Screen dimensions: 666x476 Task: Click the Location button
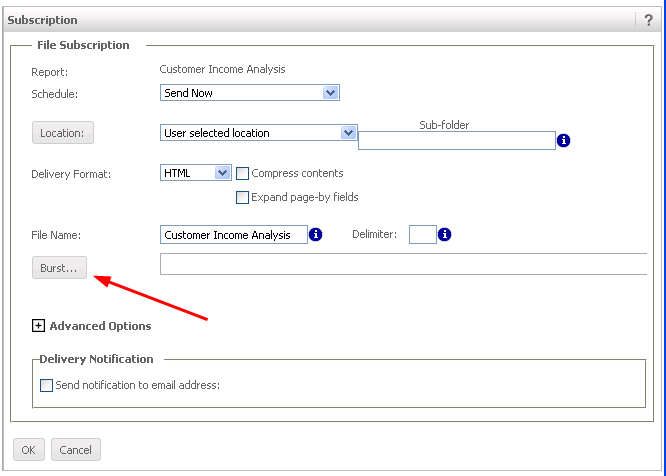63,132
